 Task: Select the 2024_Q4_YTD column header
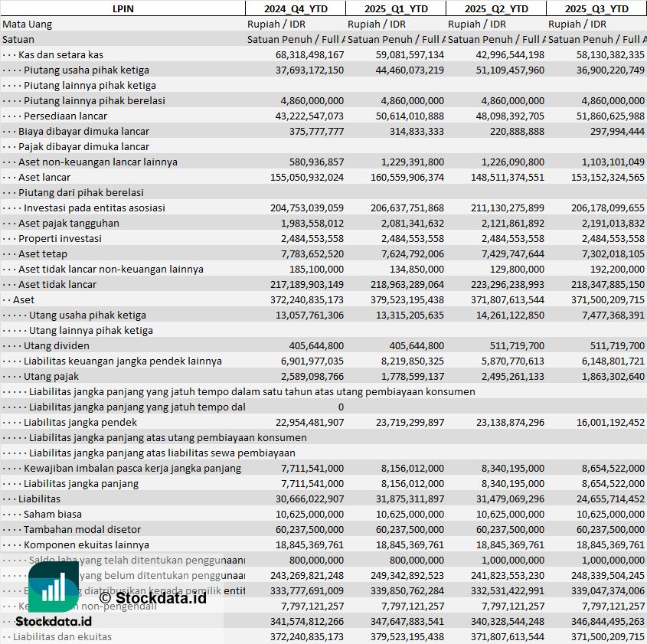[296, 8]
